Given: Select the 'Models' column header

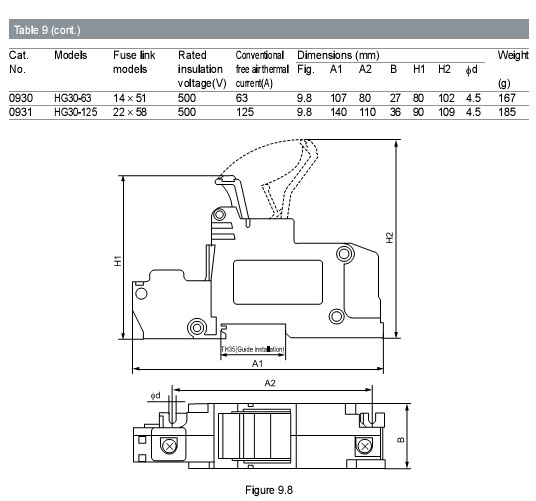Looking at the screenshot, I should (x=71, y=55).
